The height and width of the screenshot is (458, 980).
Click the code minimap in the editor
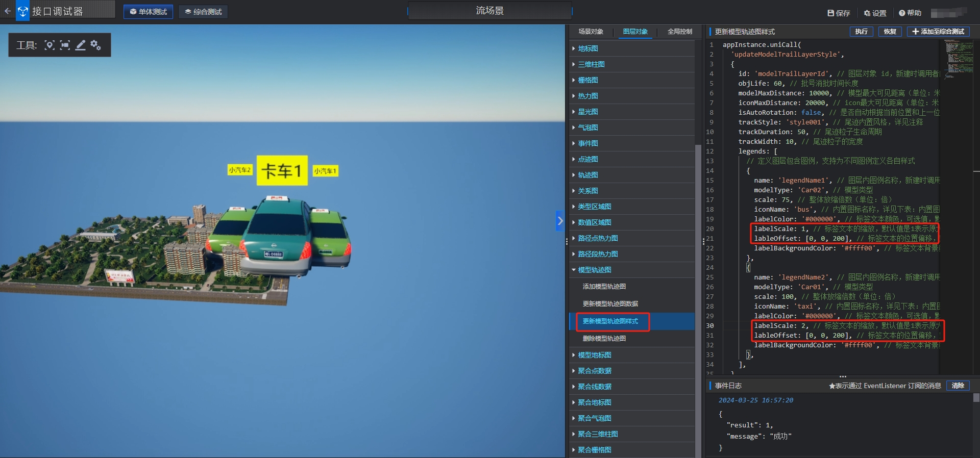coord(959,59)
